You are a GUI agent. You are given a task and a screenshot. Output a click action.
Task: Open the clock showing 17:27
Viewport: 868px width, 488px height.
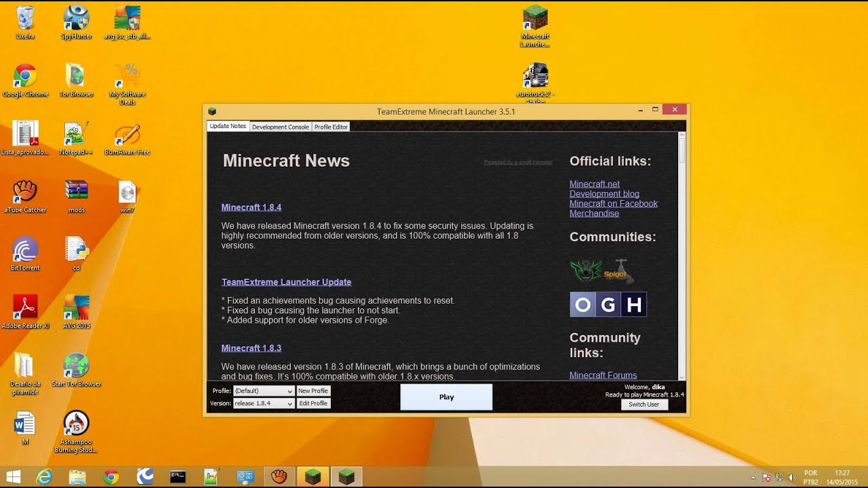(x=842, y=477)
